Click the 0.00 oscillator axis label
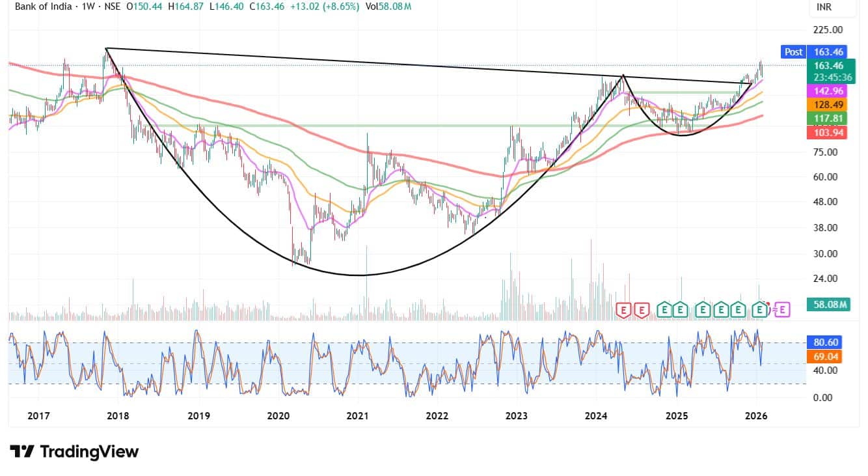The image size is (868, 476). point(824,397)
